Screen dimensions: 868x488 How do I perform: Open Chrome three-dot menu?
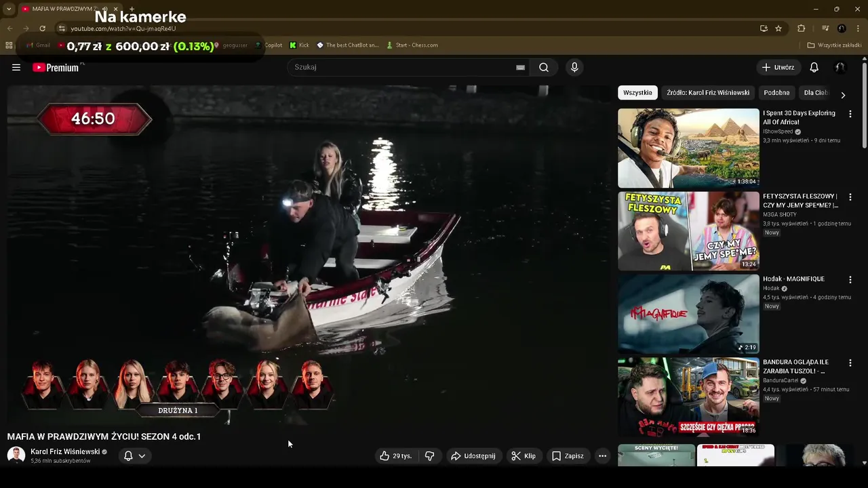(x=858, y=28)
